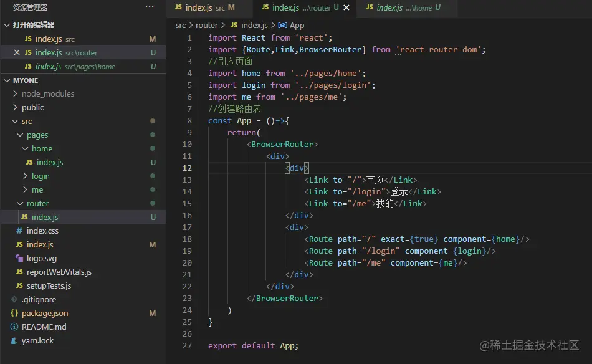Click line number 1 in the gutter
This screenshot has width=592, height=364.
click(189, 38)
